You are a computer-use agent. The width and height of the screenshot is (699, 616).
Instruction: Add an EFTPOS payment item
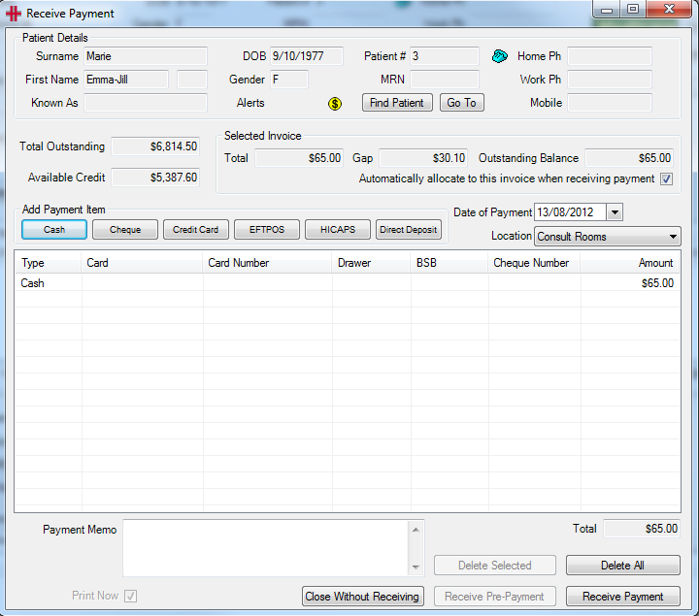267,230
